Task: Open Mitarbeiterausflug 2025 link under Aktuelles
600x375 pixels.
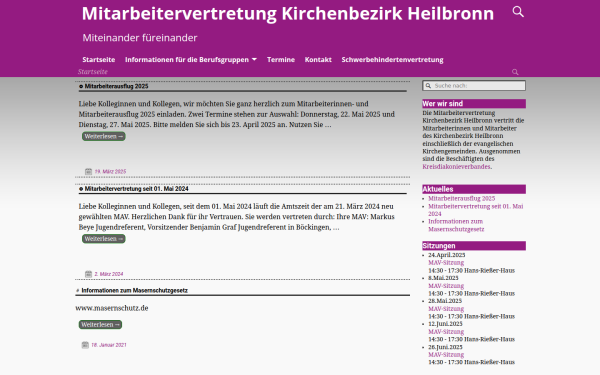Action: (461, 199)
